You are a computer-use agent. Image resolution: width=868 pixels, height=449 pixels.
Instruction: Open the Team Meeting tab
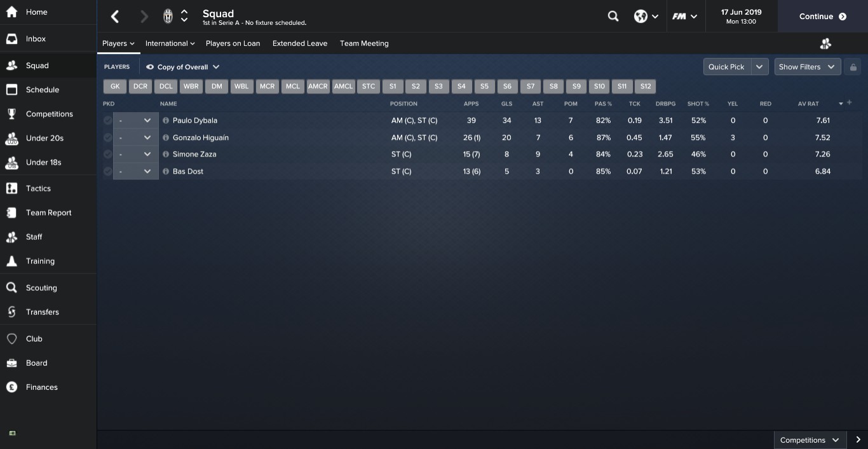tap(364, 43)
